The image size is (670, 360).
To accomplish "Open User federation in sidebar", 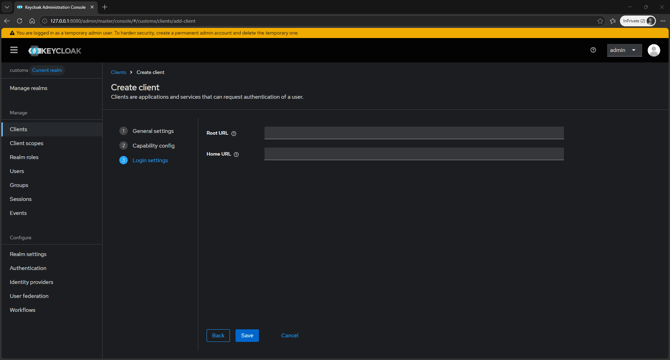I will [x=29, y=296].
